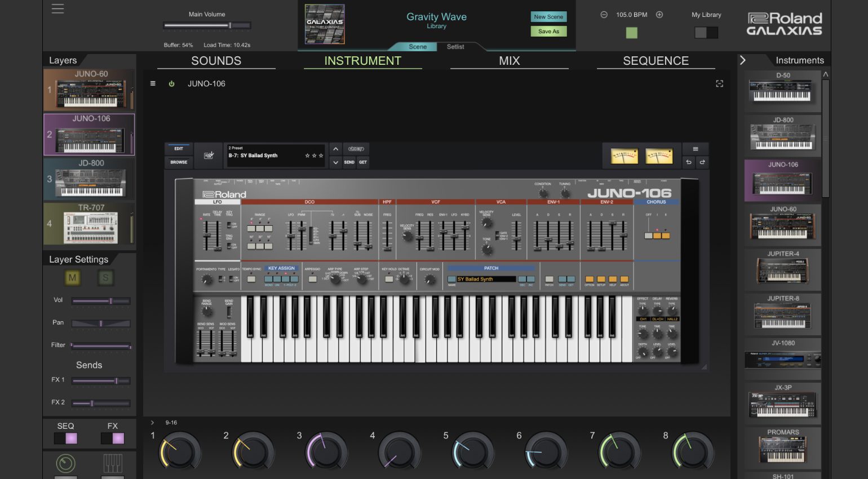The height and width of the screenshot is (479, 868).
Task: Click the SEND button
Action: [349, 162]
